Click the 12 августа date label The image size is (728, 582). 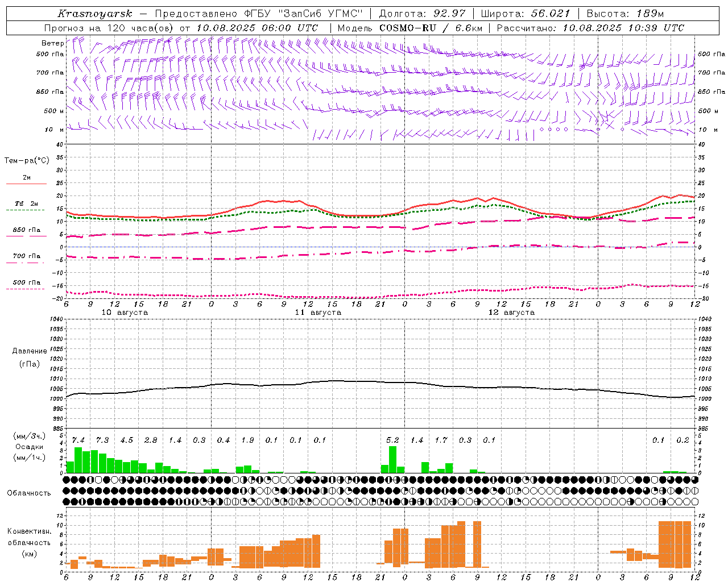(511, 313)
